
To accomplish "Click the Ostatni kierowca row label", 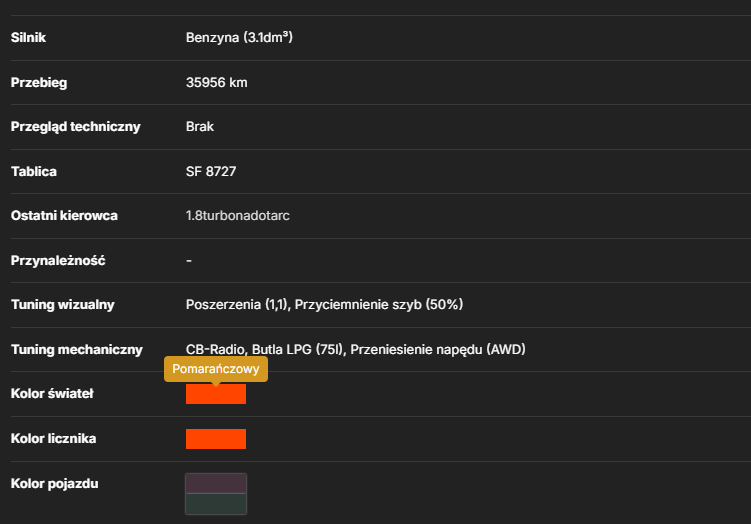I will [64, 216].
